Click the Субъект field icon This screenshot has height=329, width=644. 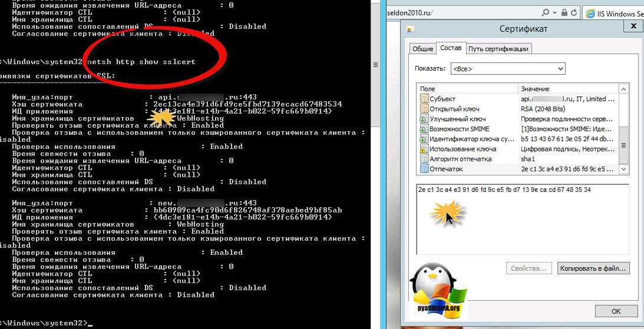424,99
